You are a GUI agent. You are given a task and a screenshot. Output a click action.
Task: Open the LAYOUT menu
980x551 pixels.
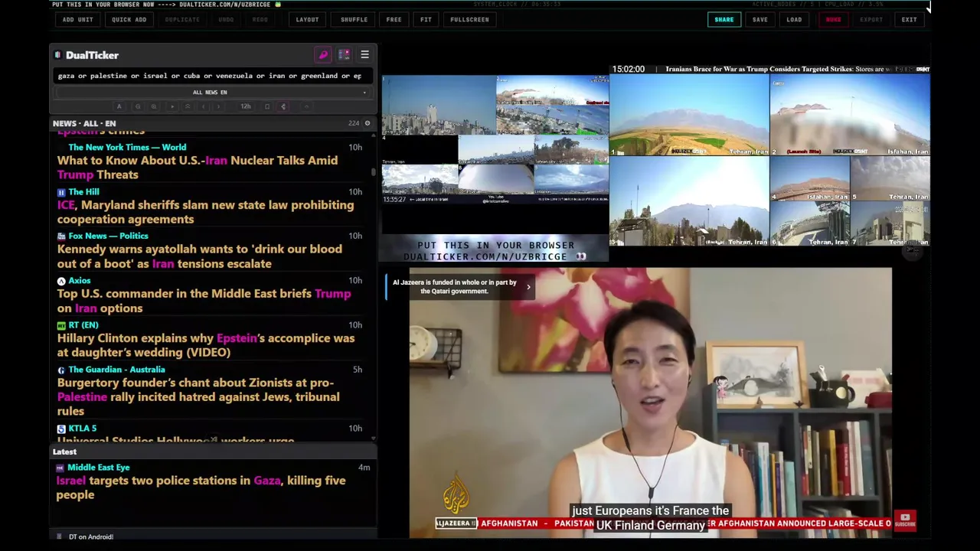pos(307,19)
